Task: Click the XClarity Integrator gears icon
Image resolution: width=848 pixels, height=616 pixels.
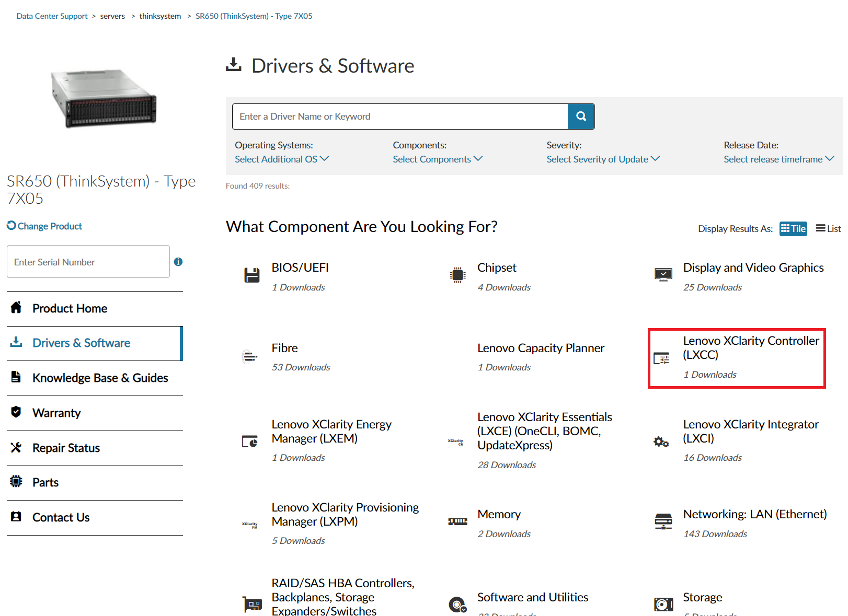Action: click(x=661, y=442)
